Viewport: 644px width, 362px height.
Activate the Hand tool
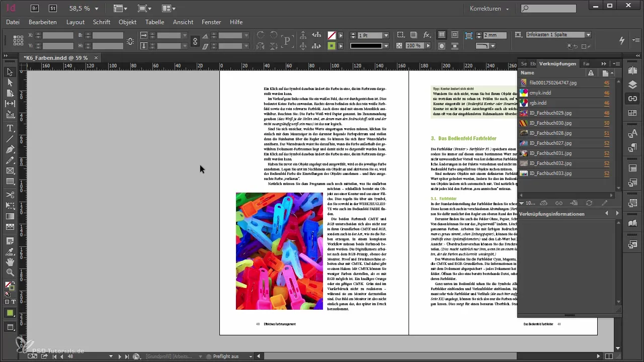(x=10, y=262)
